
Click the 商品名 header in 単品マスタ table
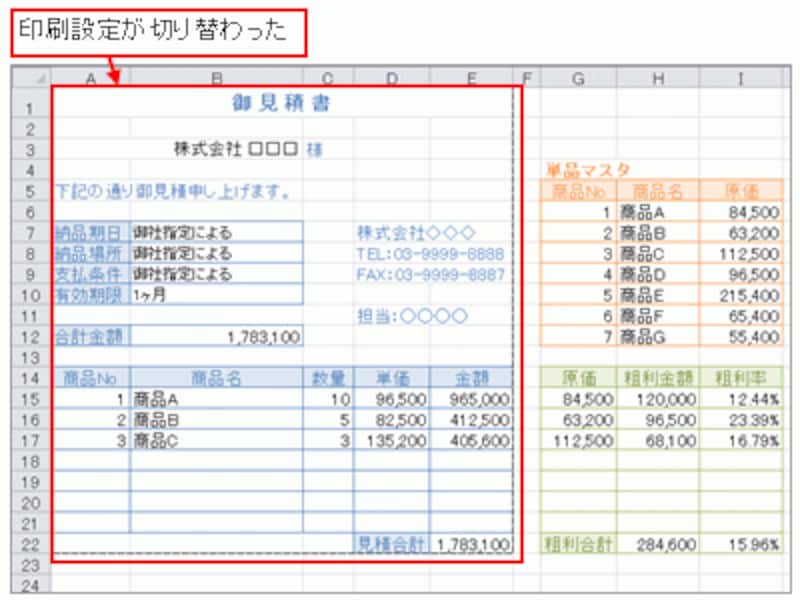tap(658, 191)
